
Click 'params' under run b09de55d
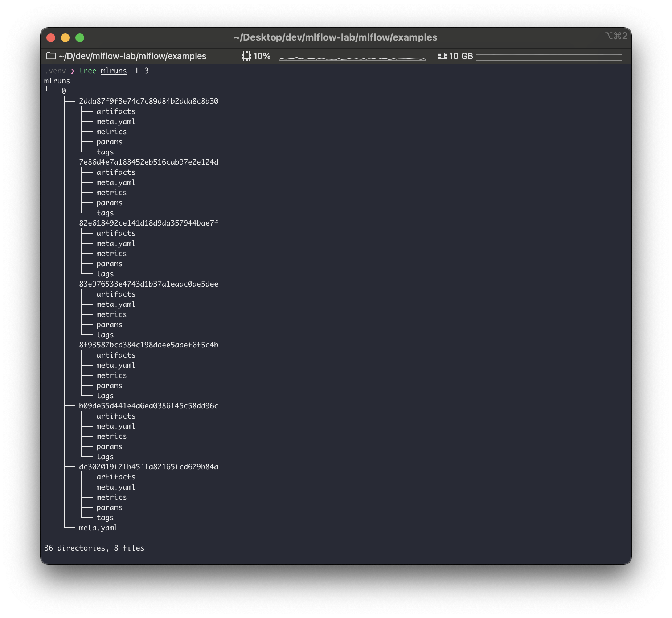(x=109, y=446)
